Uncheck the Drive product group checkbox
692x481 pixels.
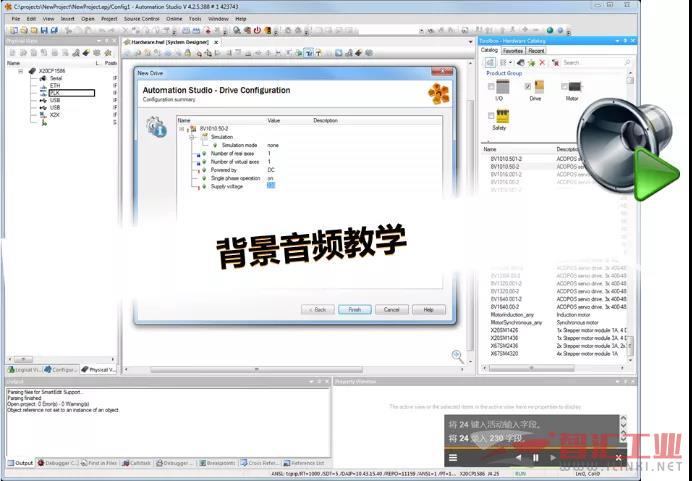(x=528, y=86)
